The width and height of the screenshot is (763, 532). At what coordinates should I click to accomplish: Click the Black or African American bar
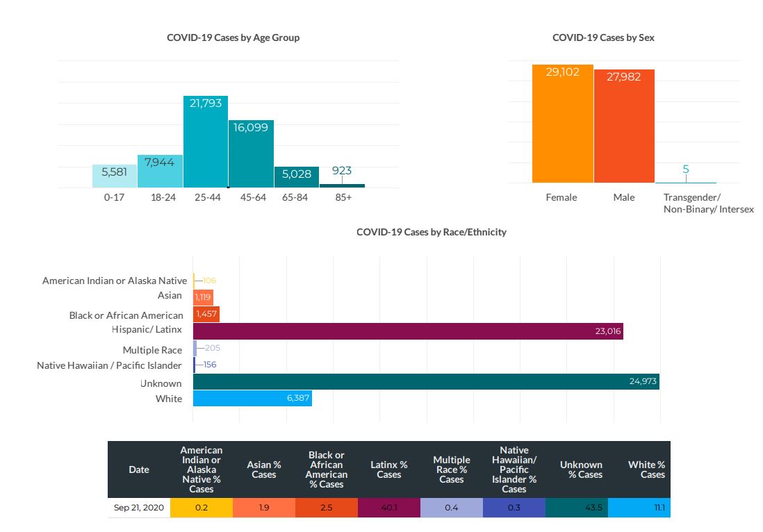[x=206, y=314]
